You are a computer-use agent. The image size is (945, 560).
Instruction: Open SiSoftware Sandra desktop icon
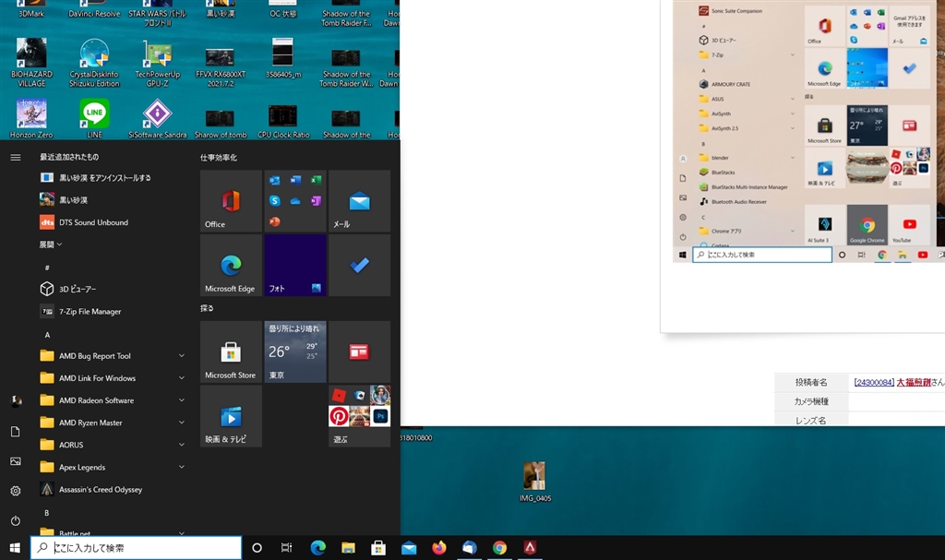[157, 118]
